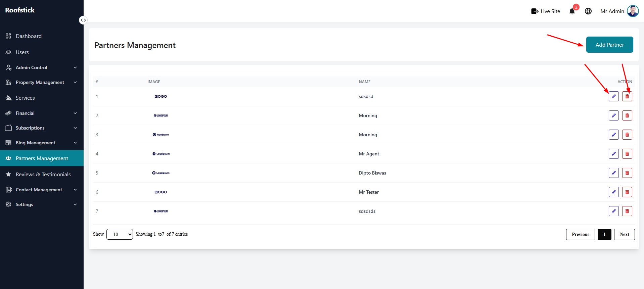Image resolution: width=644 pixels, height=289 pixels.
Task: Expand the Subscriptions menu
Action: [42, 128]
